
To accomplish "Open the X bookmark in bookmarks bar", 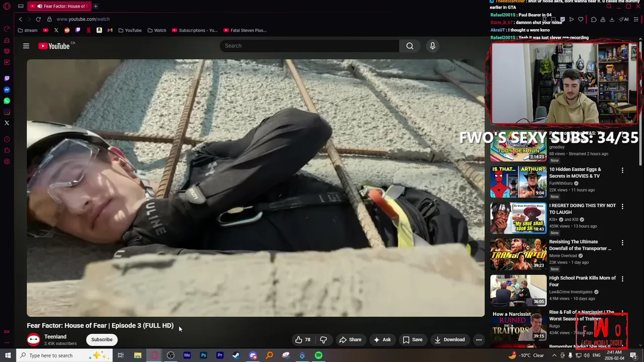I will pos(56,30).
